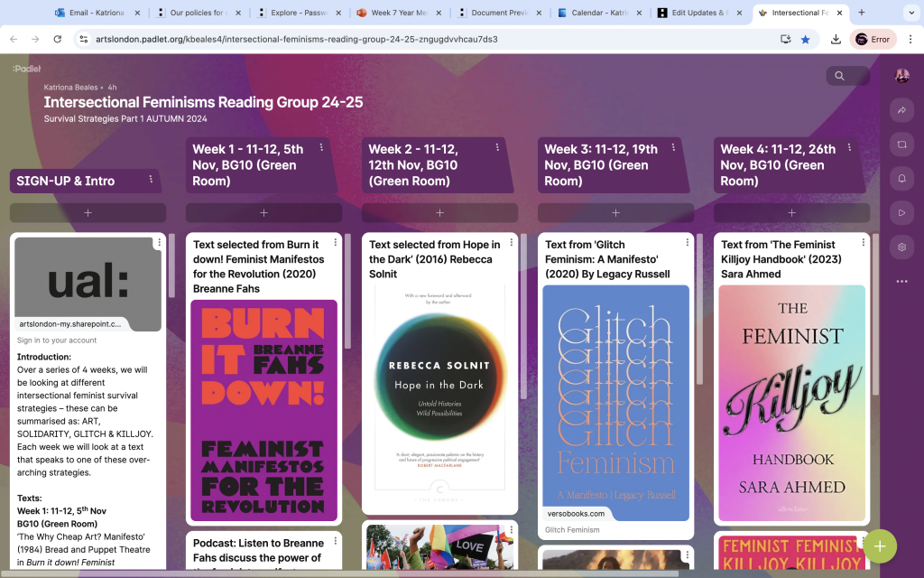Open the Hope in the Dark cover
Viewport: 924px width, 578px height.
[x=439, y=397]
